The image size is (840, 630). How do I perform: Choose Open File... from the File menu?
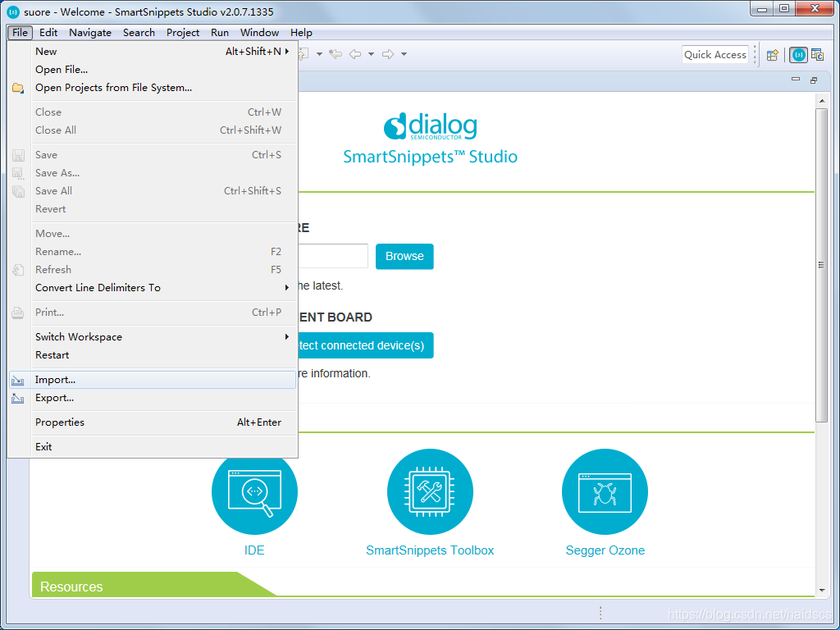pyautogui.click(x=153, y=70)
